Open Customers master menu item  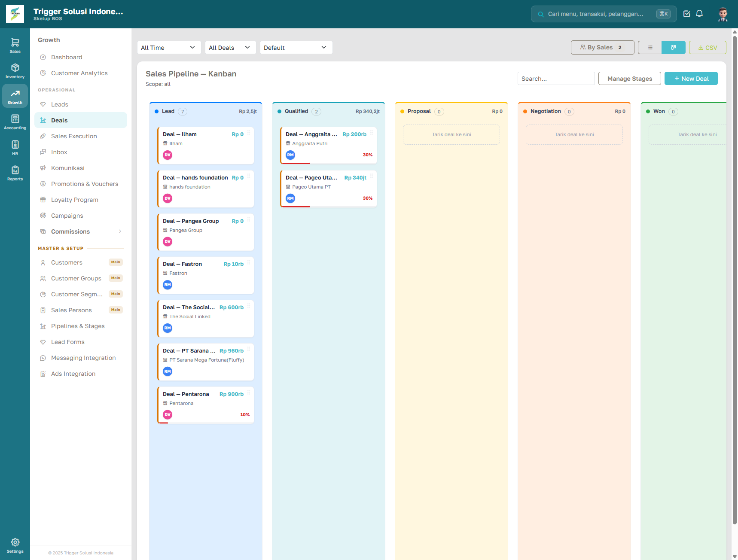[x=81, y=262]
